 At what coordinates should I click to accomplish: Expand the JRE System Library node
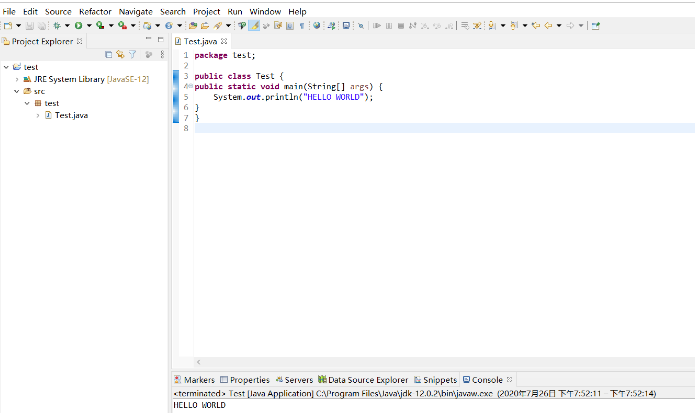click(x=17, y=79)
